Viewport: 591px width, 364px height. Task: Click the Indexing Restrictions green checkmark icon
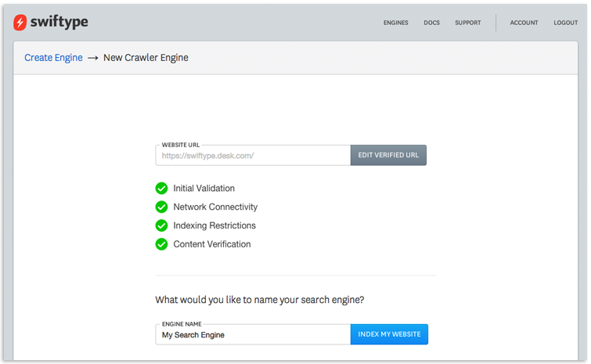[161, 225]
